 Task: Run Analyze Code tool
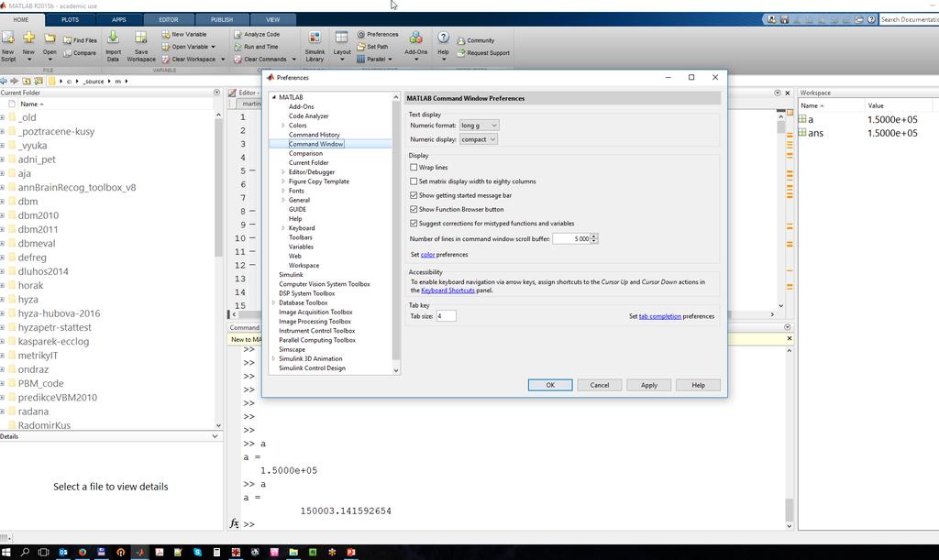257,34
